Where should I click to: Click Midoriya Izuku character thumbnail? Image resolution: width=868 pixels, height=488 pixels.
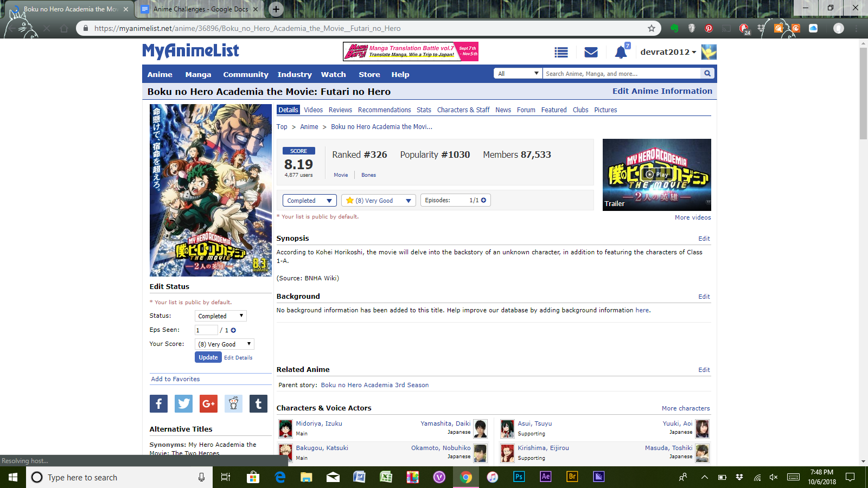(x=286, y=429)
